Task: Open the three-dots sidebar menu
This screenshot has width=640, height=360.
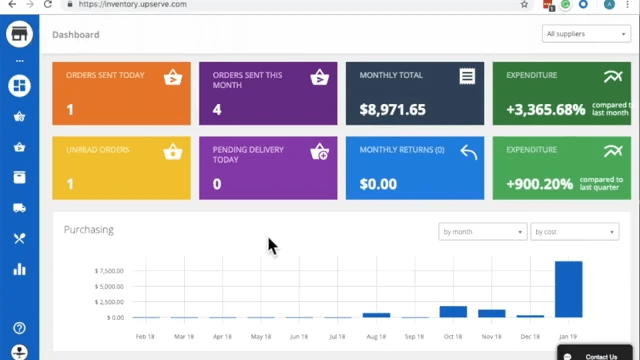Action: (19, 61)
